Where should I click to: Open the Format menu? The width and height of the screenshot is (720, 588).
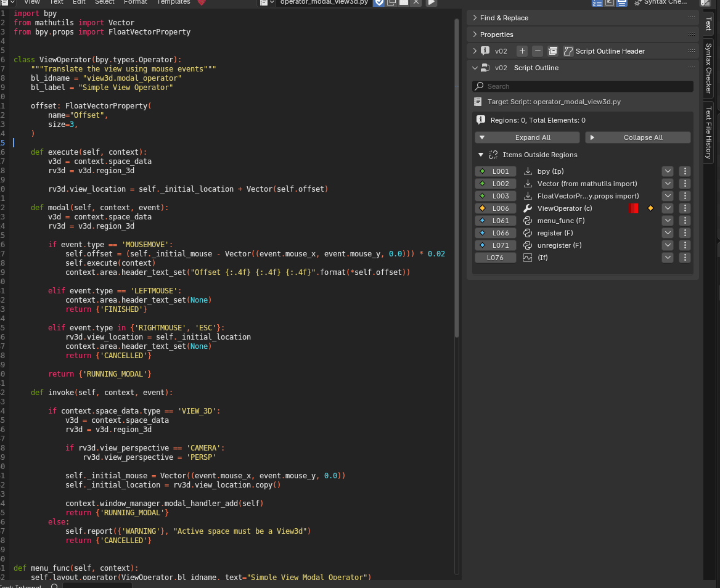coord(136,2)
